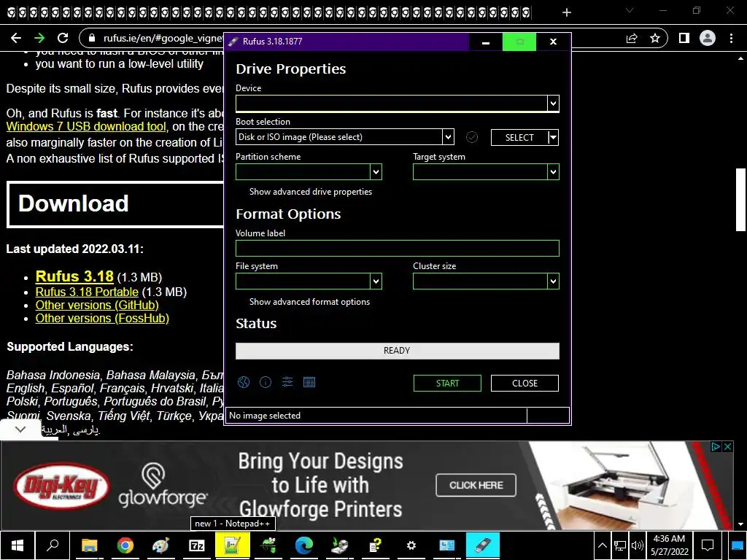Open Windows Start menu

[18, 545]
